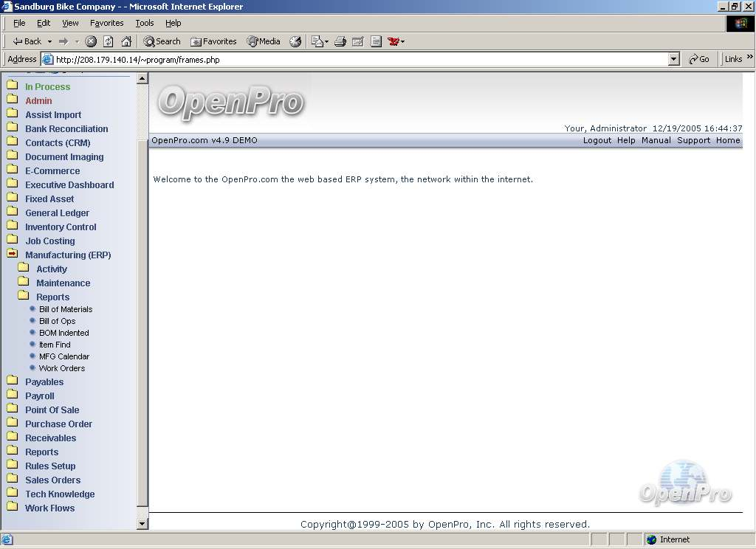
Task: Go to browser Home icon
Action: coord(126,41)
